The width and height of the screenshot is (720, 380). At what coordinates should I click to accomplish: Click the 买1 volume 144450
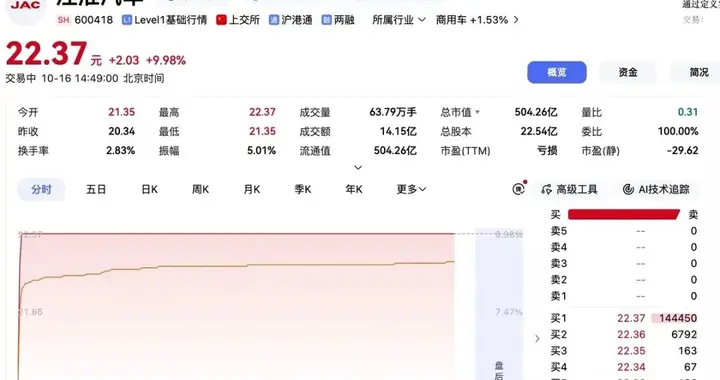click(x=678, y=318)
